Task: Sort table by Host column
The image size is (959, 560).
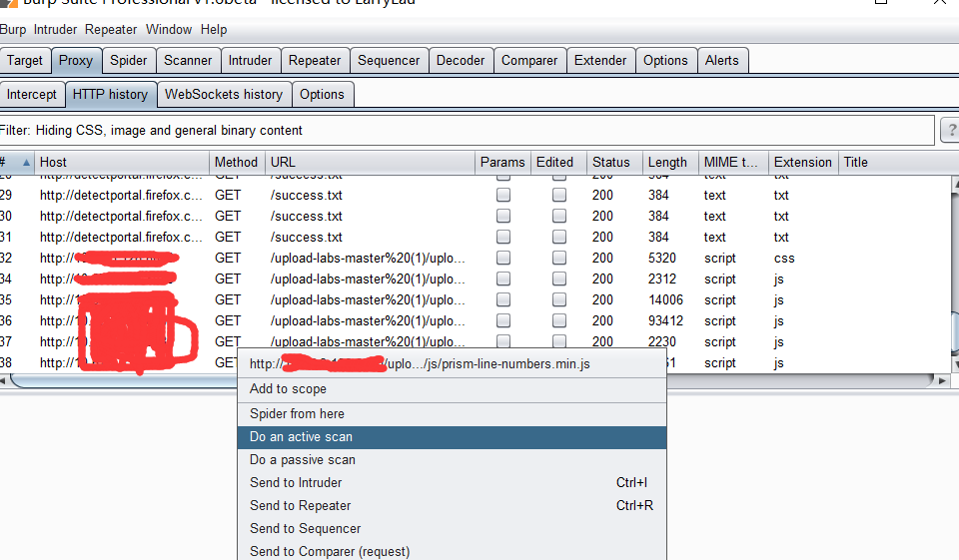Action: (122, 162)
